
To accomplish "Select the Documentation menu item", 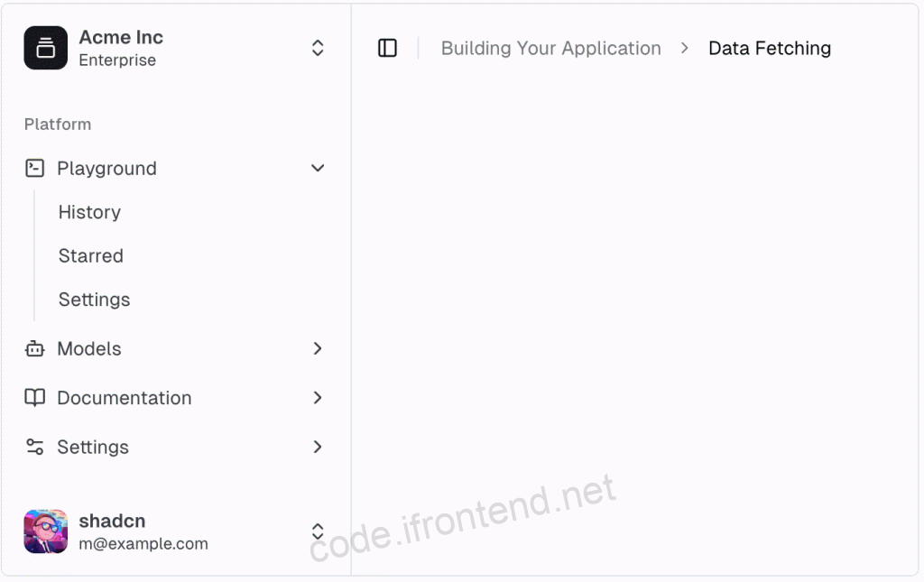I will (175, 398).
